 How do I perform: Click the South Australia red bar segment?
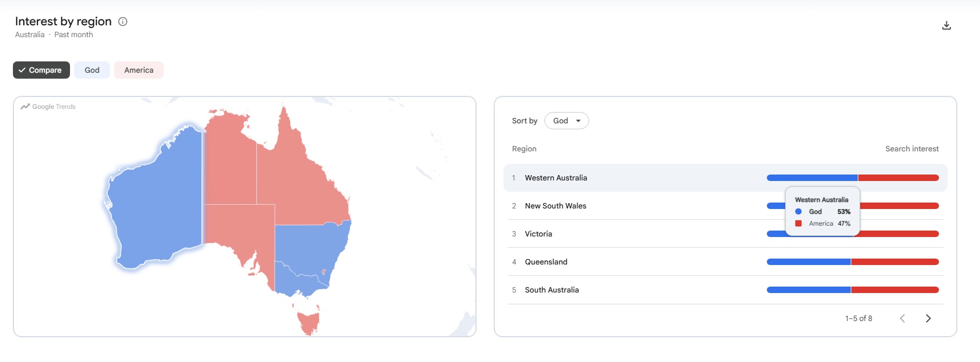click(x=895, y=290)
